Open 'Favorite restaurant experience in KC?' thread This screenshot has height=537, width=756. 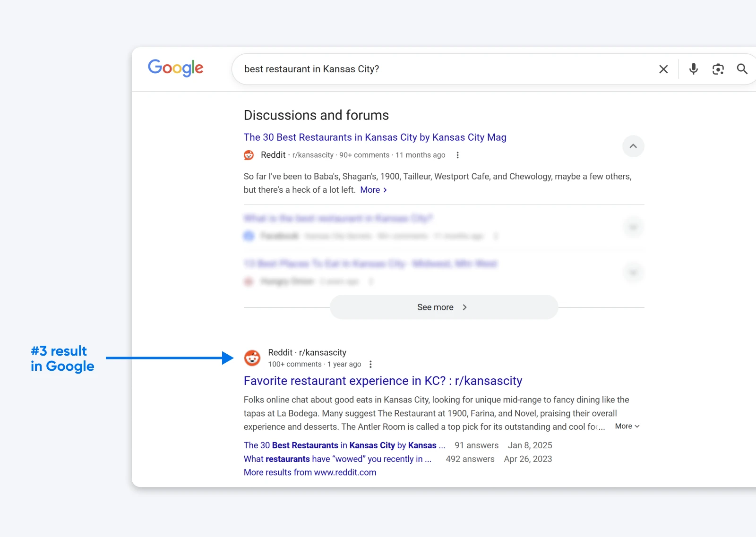383,381
